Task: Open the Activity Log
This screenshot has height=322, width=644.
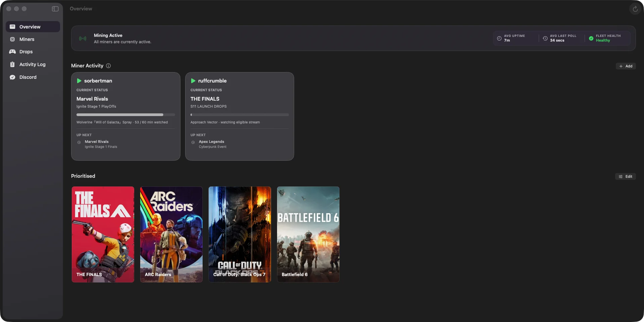Action: click(33, 64)
